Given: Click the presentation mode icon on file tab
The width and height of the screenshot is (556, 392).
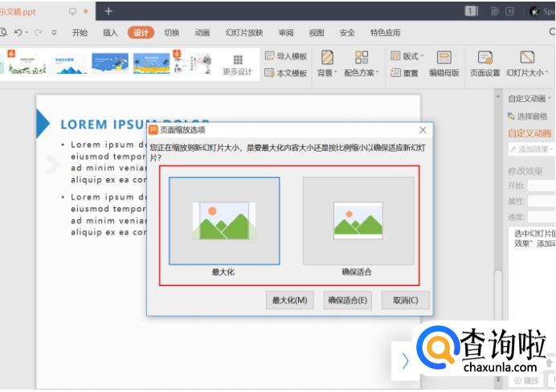Looking at the screenshot, I should (72, 11).
